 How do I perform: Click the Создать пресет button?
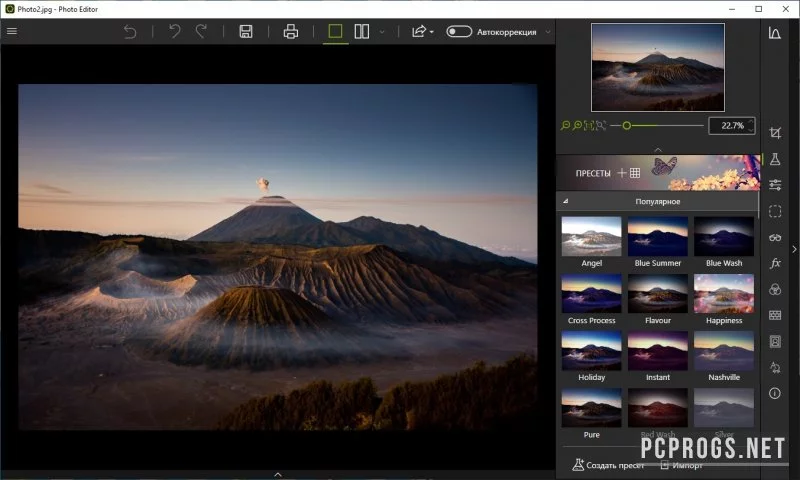coord(608,465)
